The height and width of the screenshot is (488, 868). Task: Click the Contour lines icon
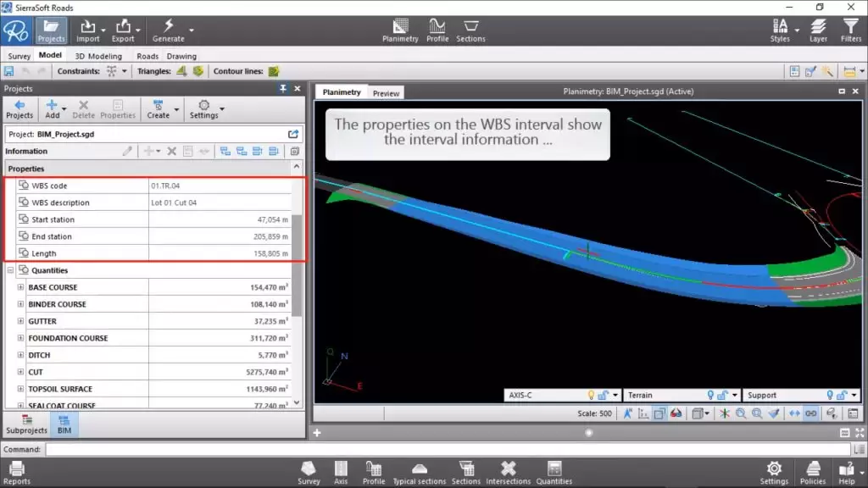tap(274, 71)
